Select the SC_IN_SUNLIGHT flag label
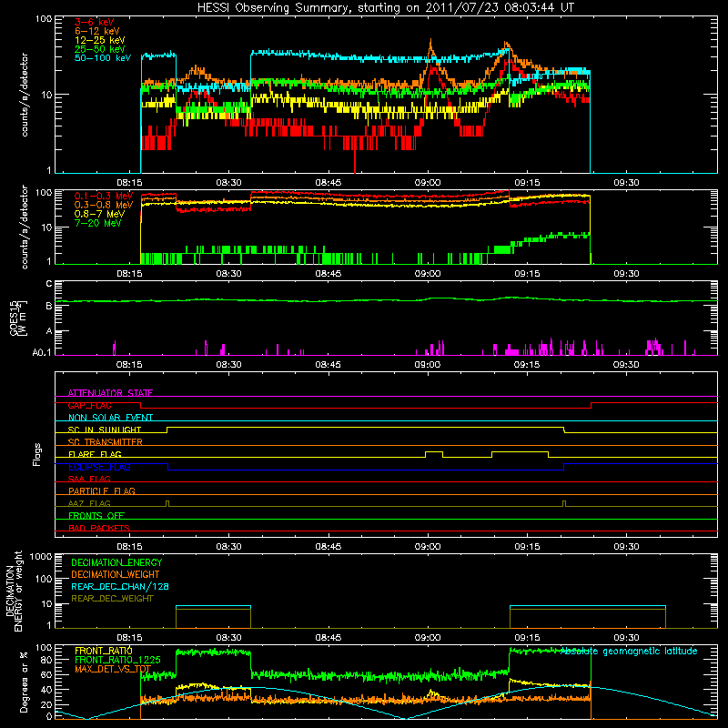728x728 pixels. [x=105, y=430]
